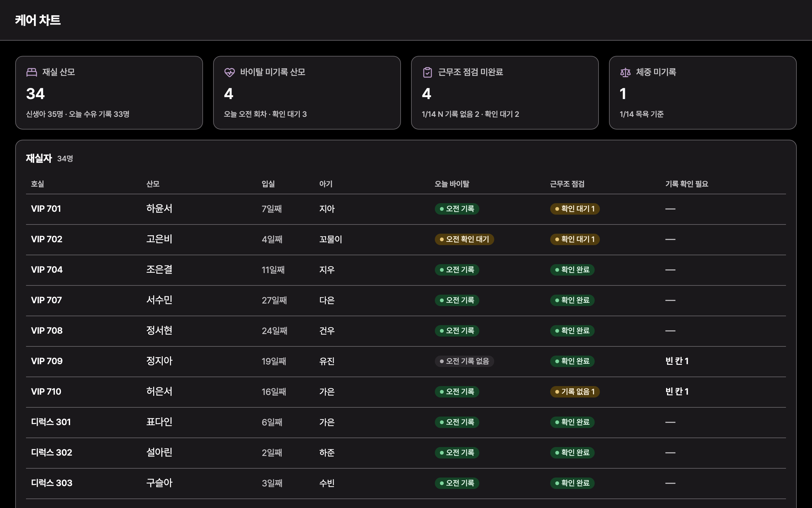812x508 pixels.
Task: Click mother name 하윤서
Action: tap(159, 209)
